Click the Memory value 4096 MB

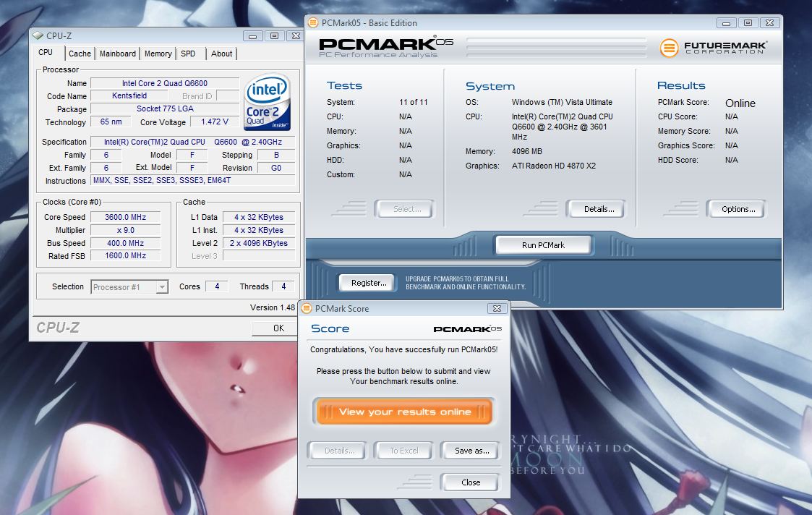(526, 151)
